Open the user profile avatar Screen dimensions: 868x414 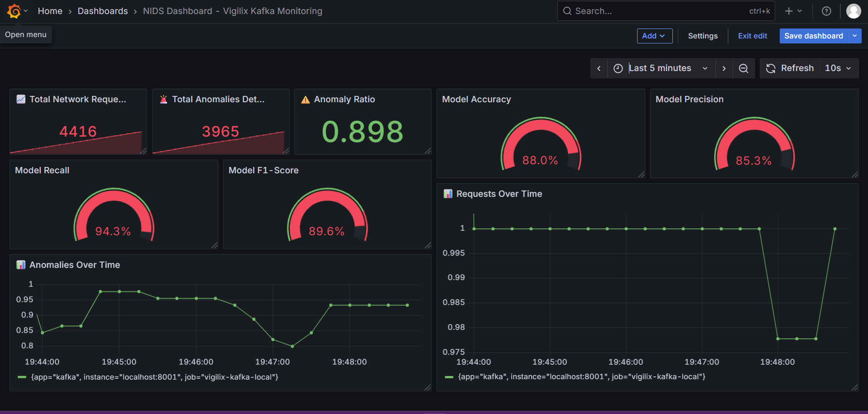coord(853,11)
